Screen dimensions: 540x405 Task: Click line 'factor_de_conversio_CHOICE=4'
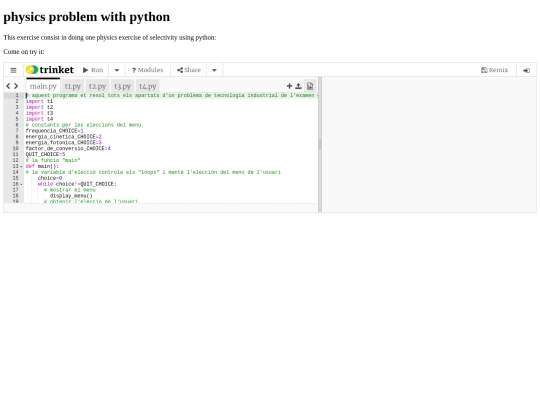[x=68, y=148]
